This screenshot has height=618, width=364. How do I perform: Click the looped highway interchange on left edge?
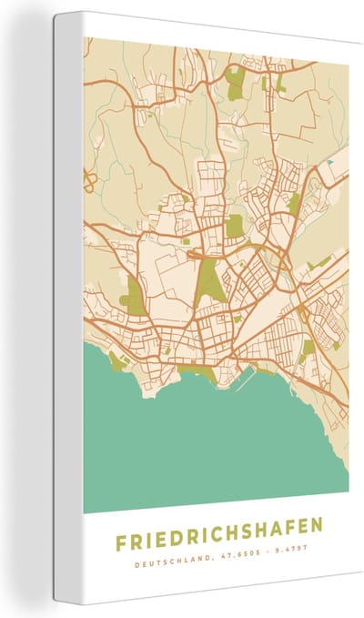pos(88,182)
